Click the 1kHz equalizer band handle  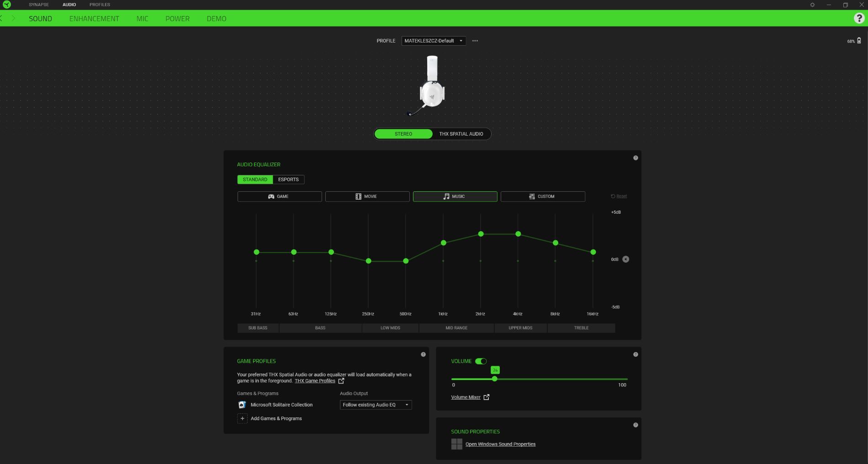[x=443, y=243]
